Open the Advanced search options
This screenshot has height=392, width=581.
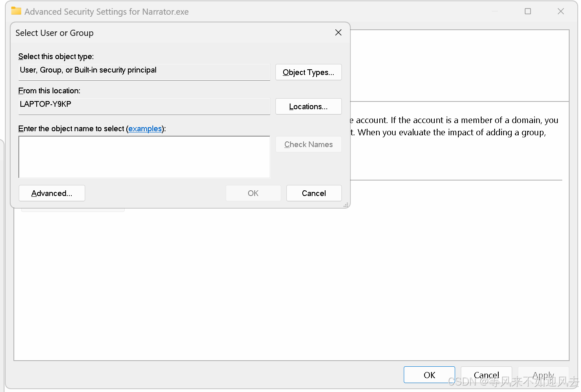click(52, 194)
